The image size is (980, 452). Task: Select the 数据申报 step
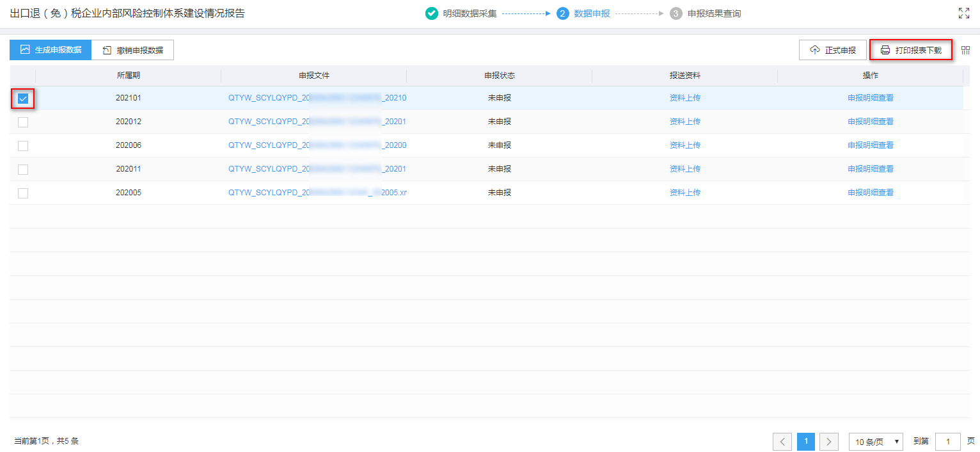coord(592,13)
